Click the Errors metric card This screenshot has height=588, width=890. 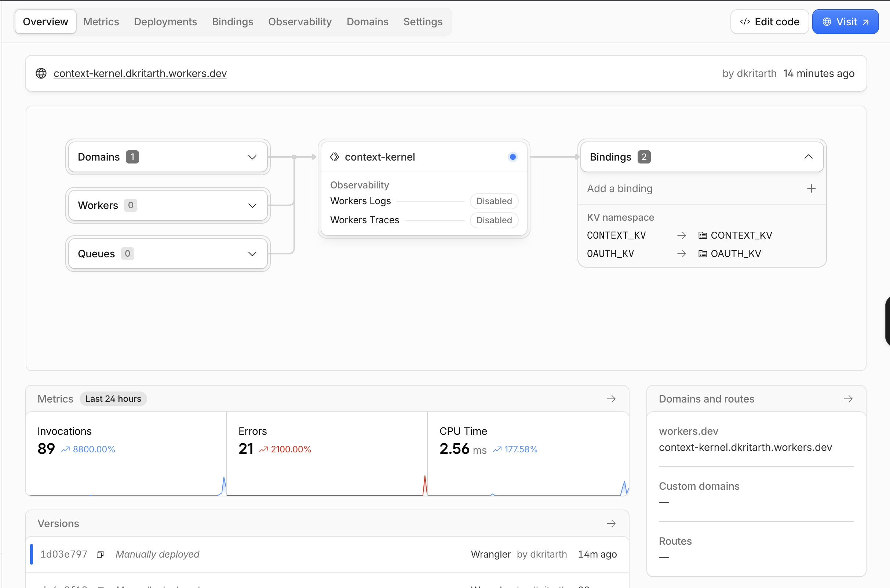327,454
